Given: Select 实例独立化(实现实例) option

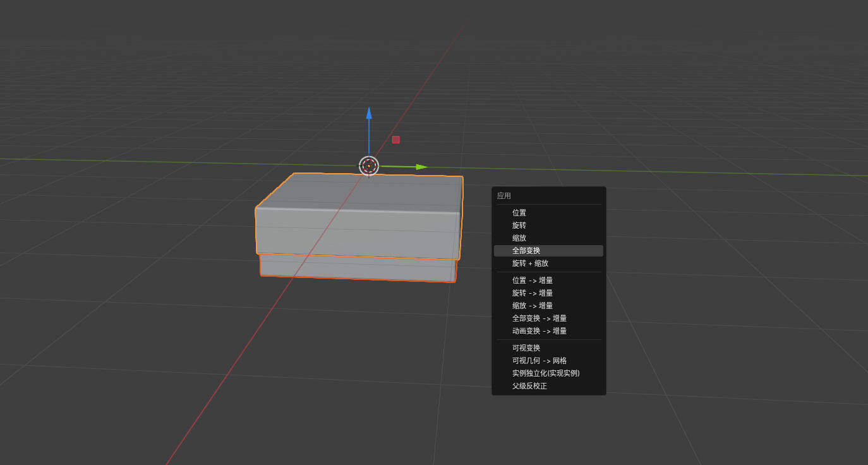Looking at the screenshot, I should point(548,373).
